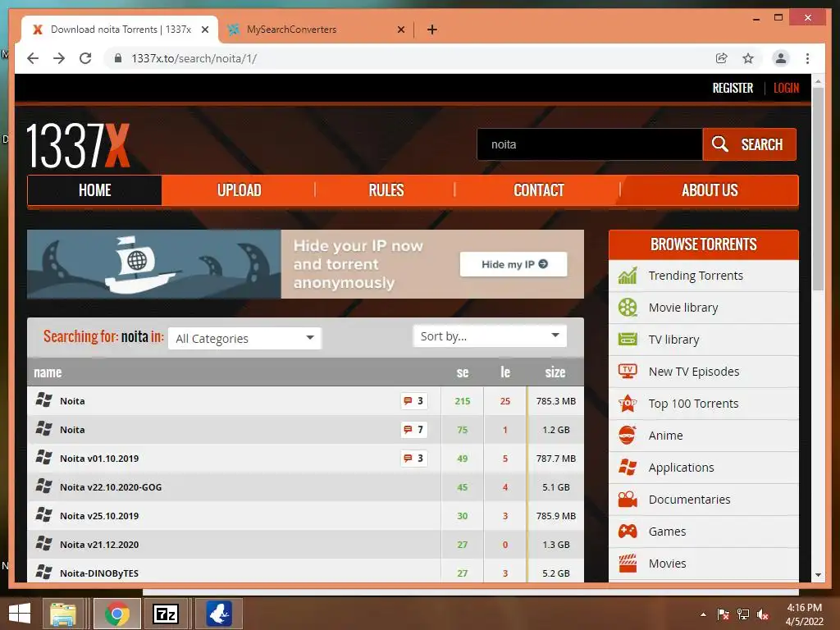Close the 1337x torrents tab
840x630 pixels.
pyautogui.click(x=204, y=30)
